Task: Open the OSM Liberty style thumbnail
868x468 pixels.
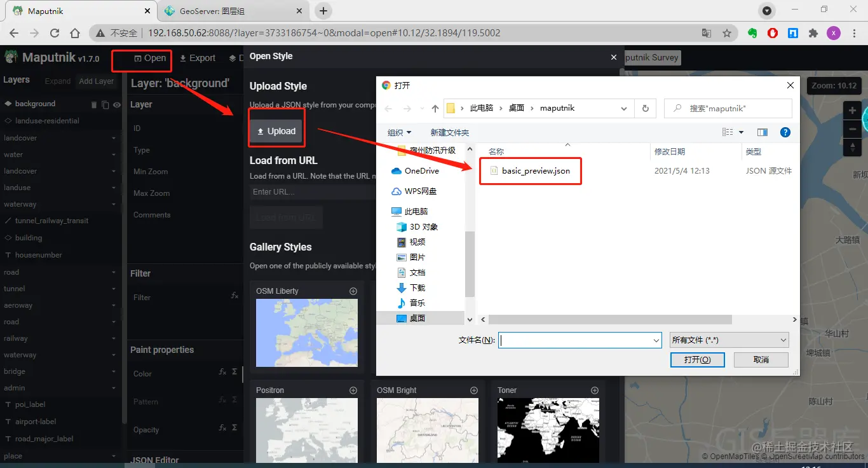Action: (x=307, y=333)
